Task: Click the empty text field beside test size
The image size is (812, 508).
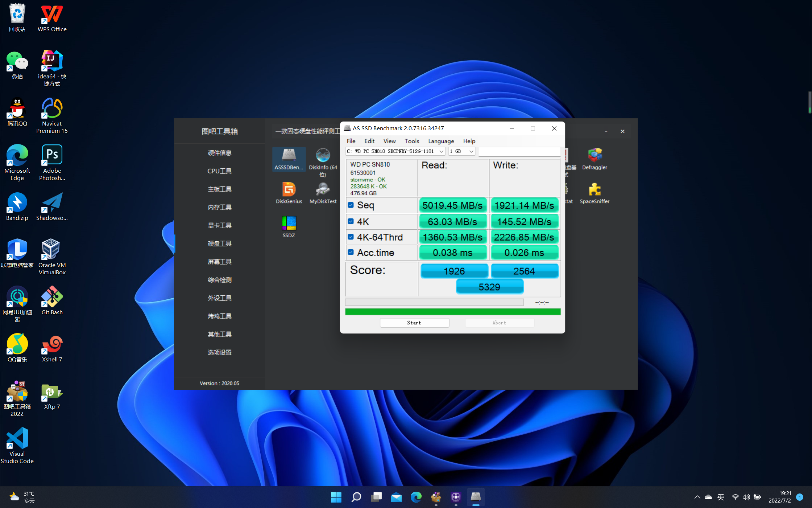Action: click(519, 151)
